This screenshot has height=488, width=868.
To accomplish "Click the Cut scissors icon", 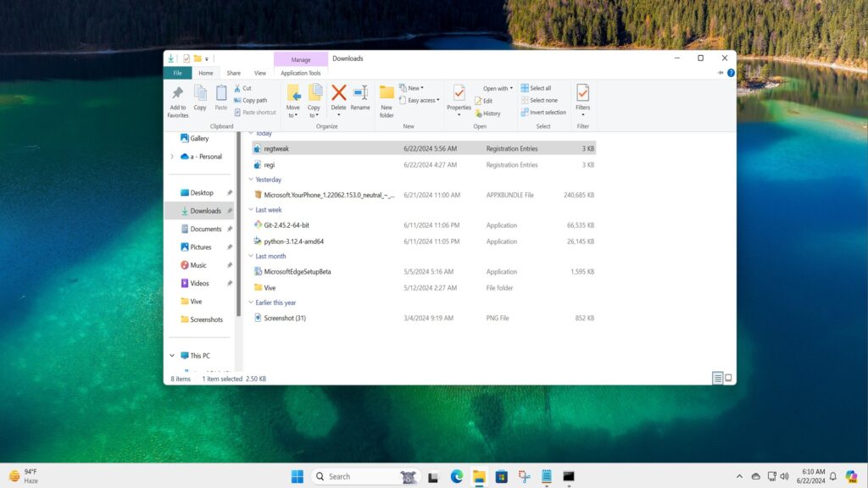I will point(238,87).
